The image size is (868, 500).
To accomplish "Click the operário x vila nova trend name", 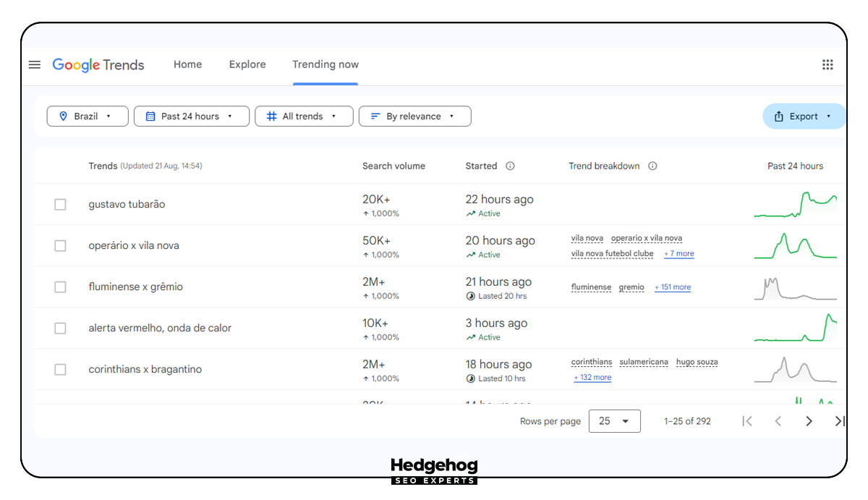I will pyautogui.click(x=134, y=246).
